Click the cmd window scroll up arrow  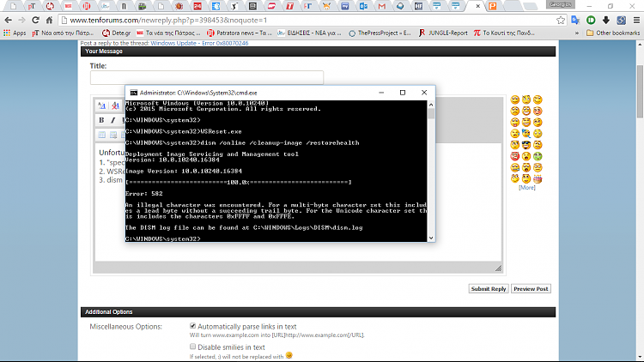[431, 105]
